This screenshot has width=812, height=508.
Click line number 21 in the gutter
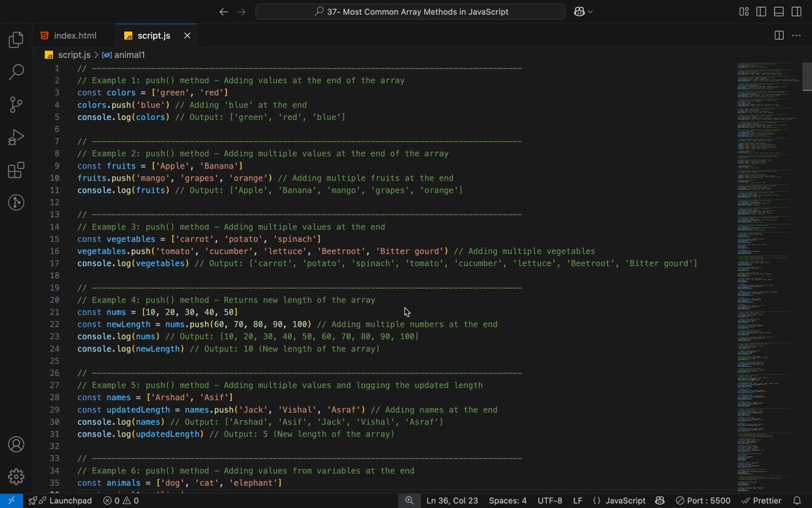54,312
